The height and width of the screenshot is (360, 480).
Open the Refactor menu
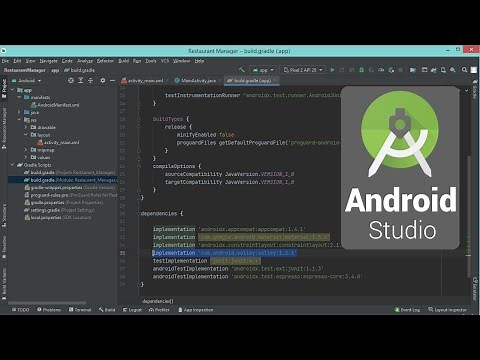(105, 61)
